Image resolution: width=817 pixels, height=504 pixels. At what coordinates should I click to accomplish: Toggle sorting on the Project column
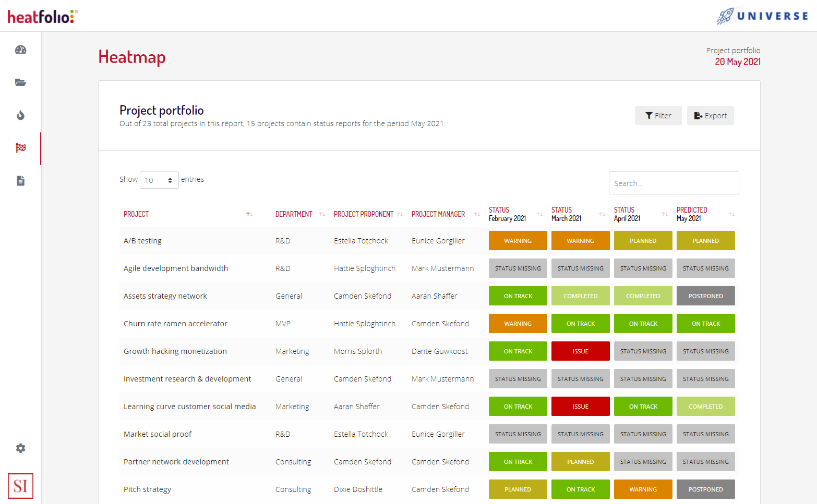(249, 214)
